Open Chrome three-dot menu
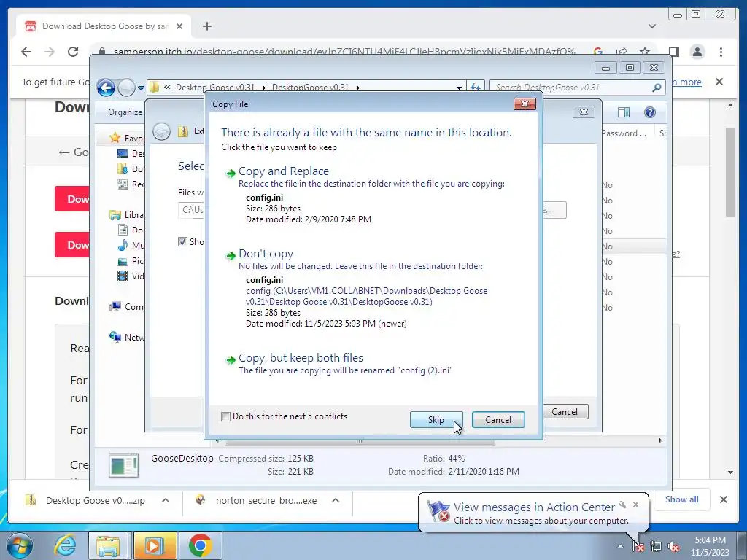747x560 pixels. (721, 52)
